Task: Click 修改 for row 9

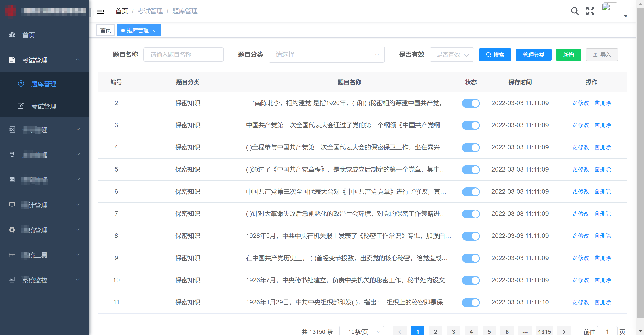Action: (581, 258)
